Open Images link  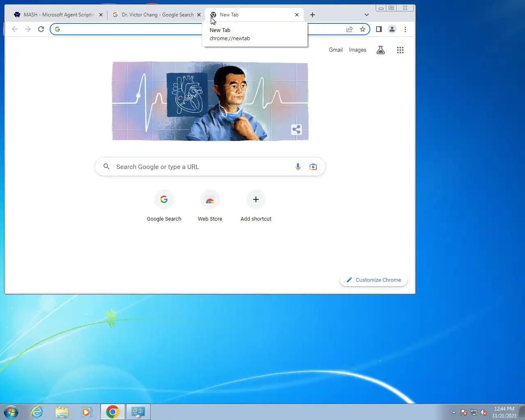pyautogui.click(x=358, y=50)
